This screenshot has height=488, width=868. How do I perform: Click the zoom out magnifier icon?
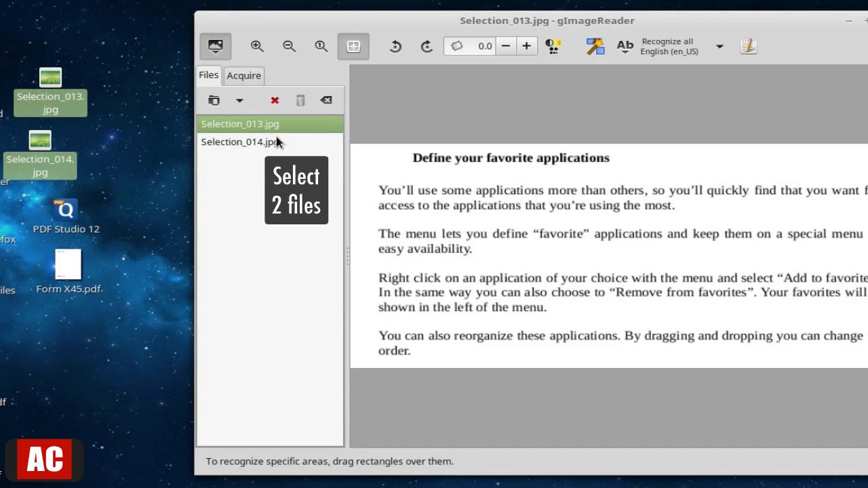pyautogui.click(x=289, y=46)
